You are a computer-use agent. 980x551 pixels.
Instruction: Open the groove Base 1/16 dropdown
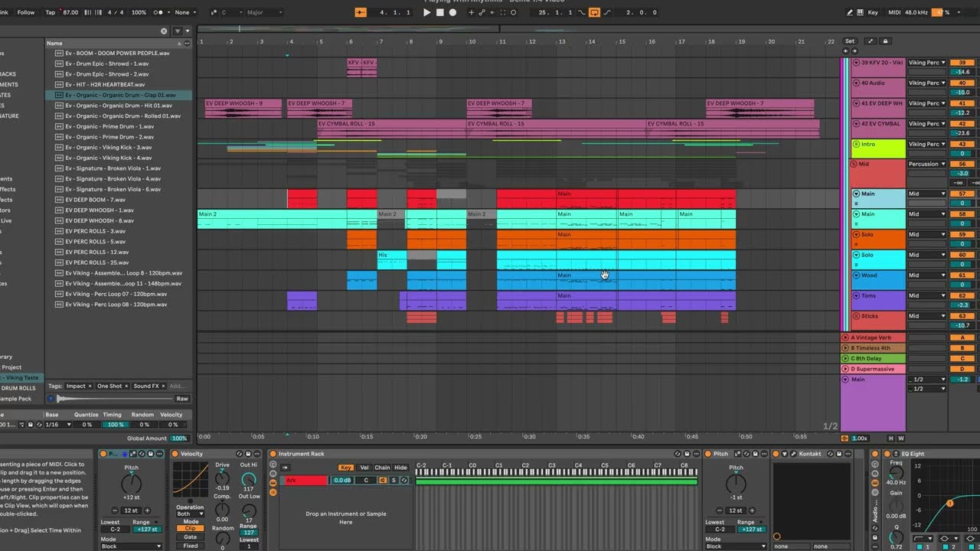pyautogui.click(x=57, y=425)
